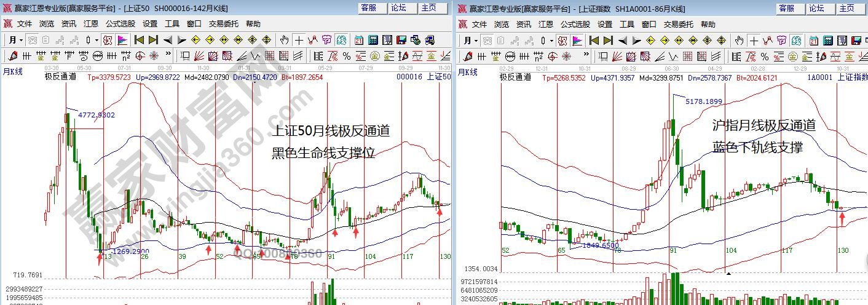Expand the candlestick type dropdown arrow in left toolbar

(x=97, y=40)
